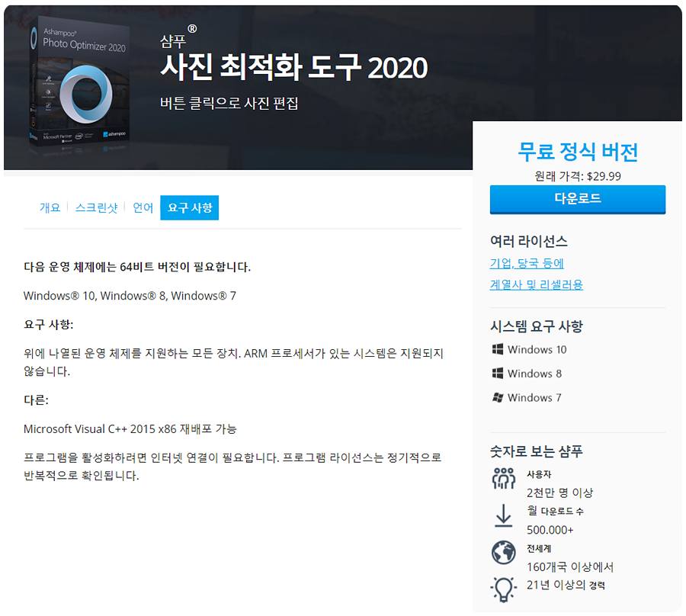Image resolution: width=686 pixels, height=616 pixels.
Task: Click the 샴푸 brand name in banner
Action: pyautogui.click(x=174, y=41)
